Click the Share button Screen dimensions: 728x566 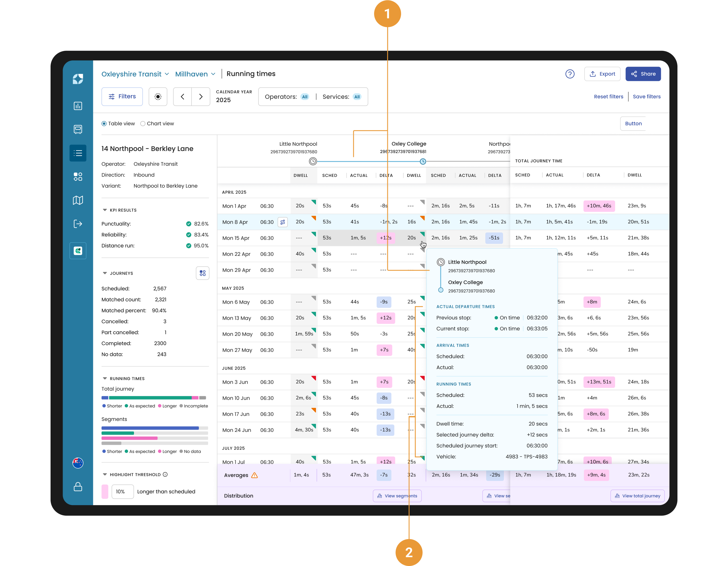[x=643, y=74]
